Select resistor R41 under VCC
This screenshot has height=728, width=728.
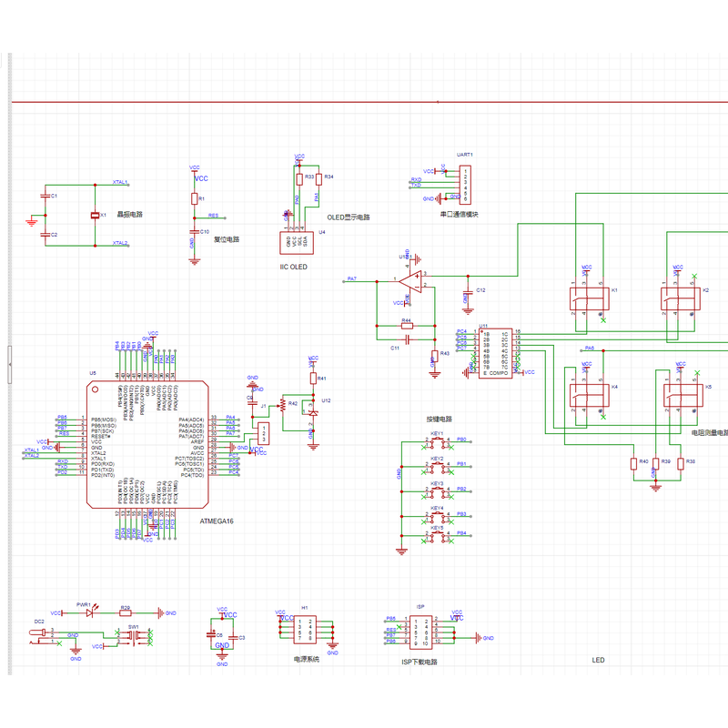(x=313, y=378)
